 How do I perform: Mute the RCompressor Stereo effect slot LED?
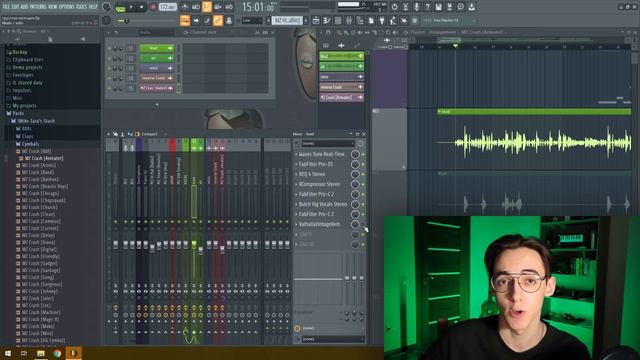(363, 184)
